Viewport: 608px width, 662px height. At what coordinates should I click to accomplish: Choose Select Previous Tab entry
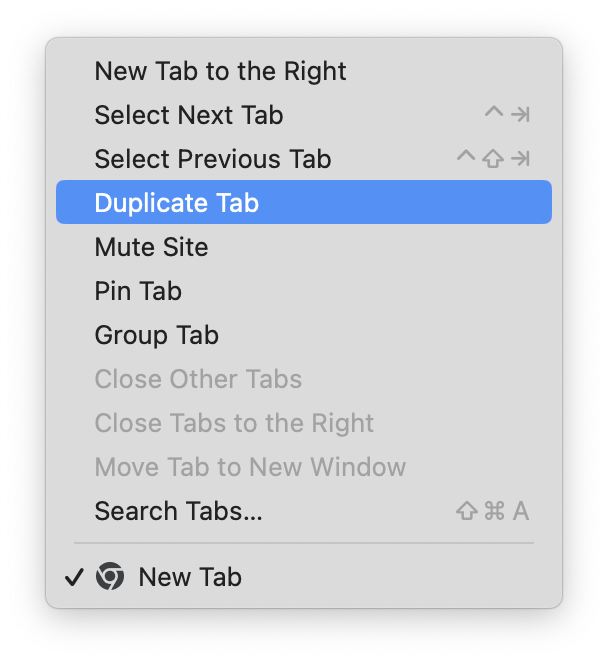[x=304, y=159]
